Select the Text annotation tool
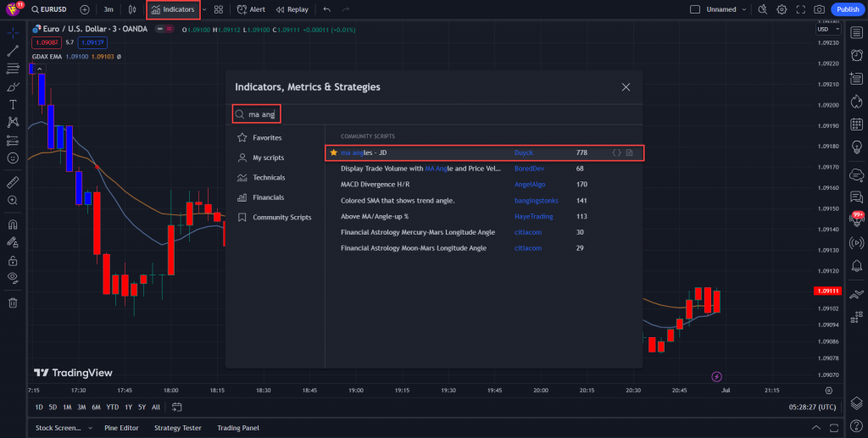This screenshot has width=868, height=438. [x=13, y=104]
